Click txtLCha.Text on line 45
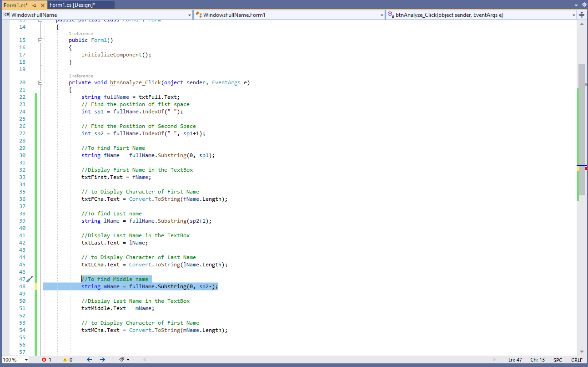 click(101, 265)
